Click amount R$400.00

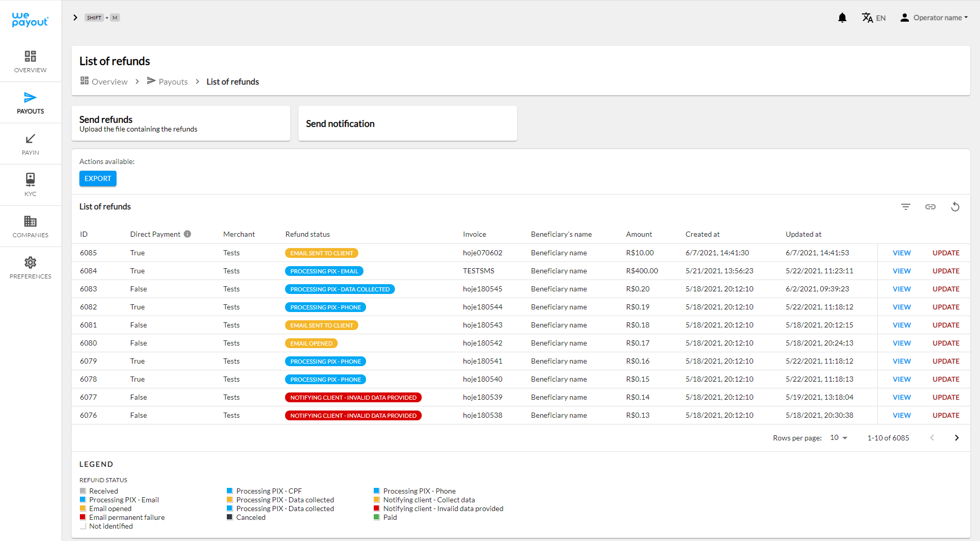[x=642, y=271]
